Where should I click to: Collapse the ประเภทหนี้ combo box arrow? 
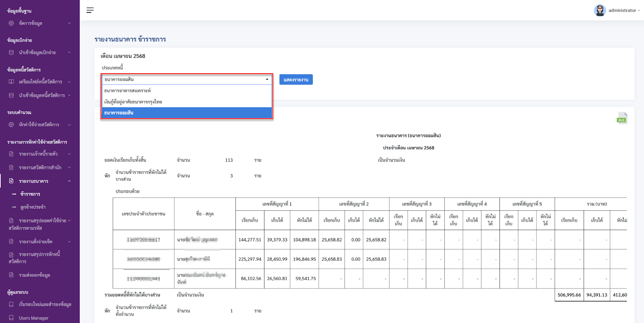coord(267,80)
